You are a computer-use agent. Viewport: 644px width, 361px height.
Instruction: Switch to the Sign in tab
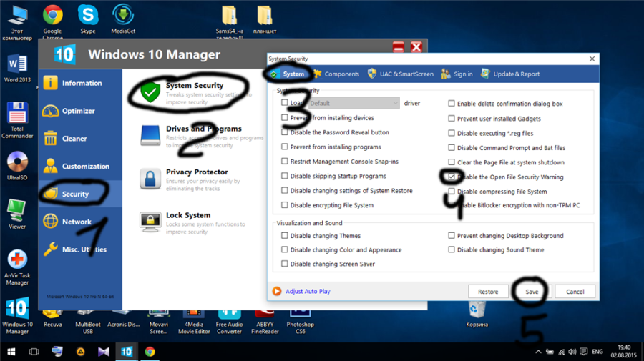[x=457, y=74]
